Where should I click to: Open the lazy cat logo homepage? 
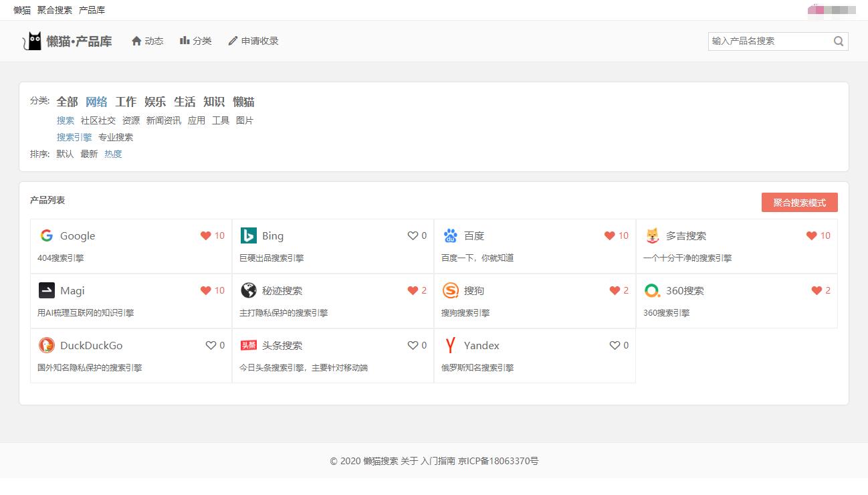(x=67, y=41)
